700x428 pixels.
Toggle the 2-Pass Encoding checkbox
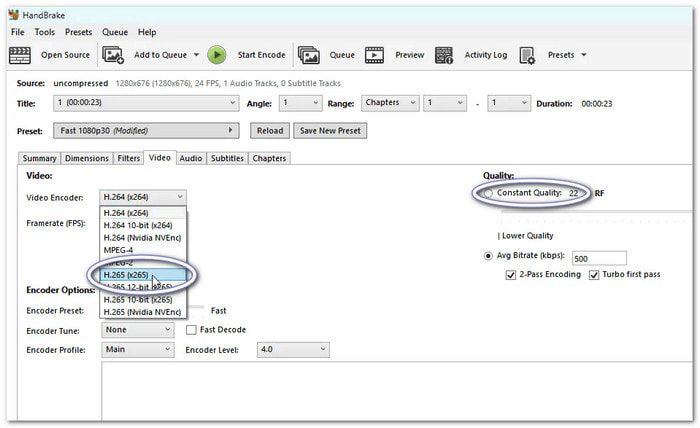[x=511, y=275]
